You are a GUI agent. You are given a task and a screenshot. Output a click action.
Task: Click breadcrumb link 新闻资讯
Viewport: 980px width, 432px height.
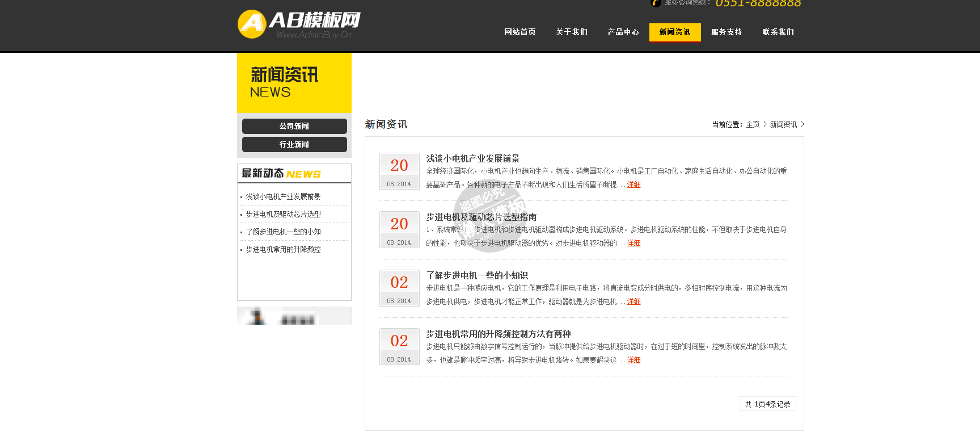pos(783,124)
